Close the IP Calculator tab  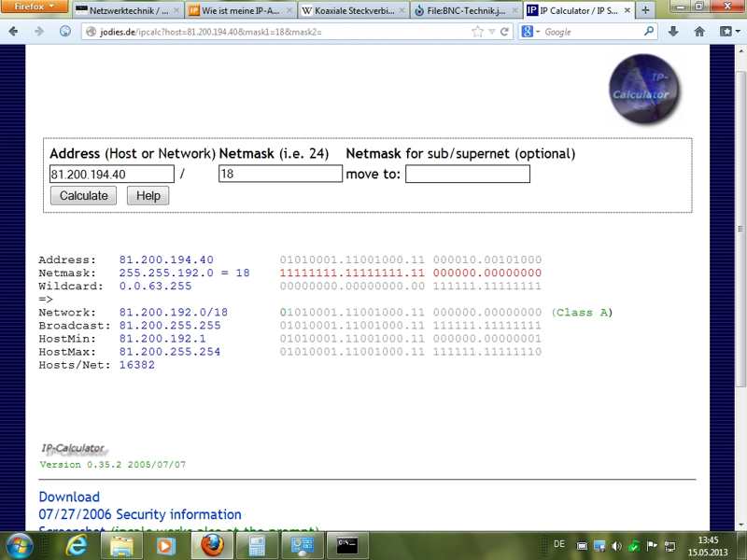(x=627, y=10)
